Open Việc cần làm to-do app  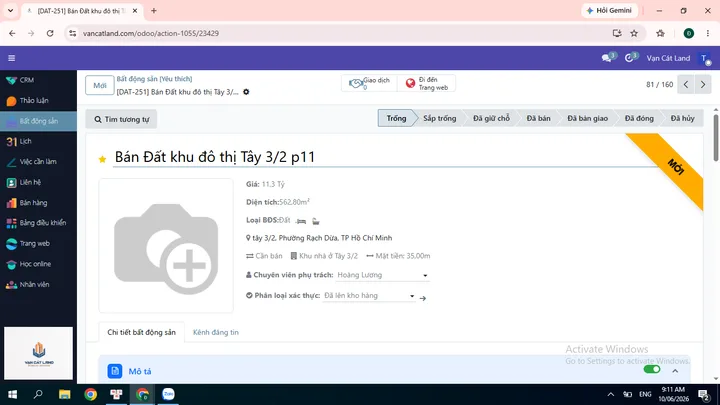coord(31,162)
